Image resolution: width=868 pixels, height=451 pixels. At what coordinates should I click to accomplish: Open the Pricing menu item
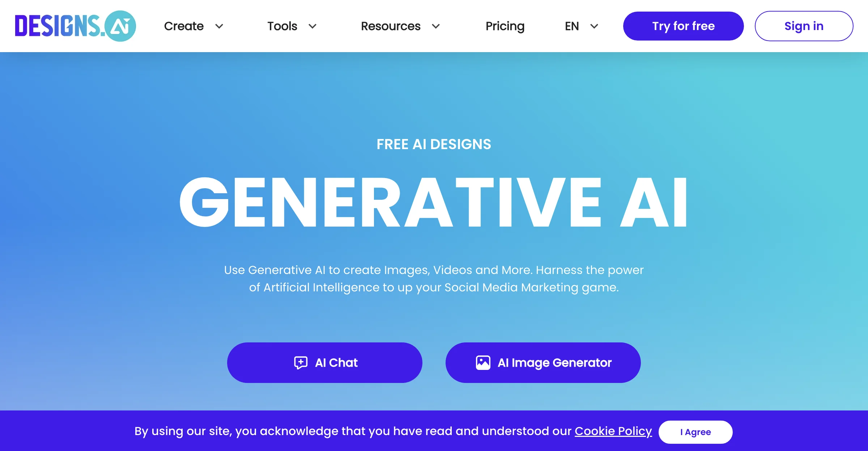click(x=504, y=26)
